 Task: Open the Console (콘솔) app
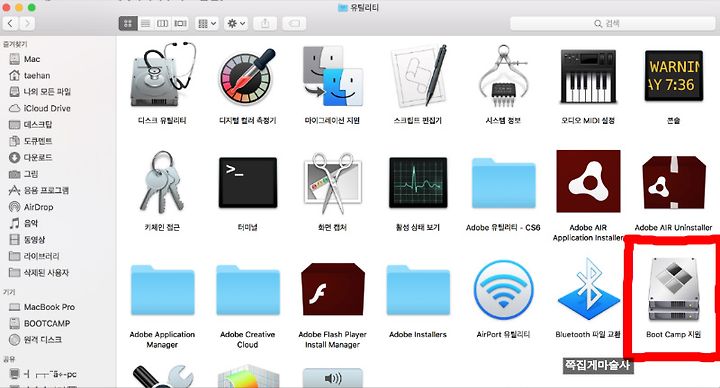pyautogui.click(x=674, y=76)
